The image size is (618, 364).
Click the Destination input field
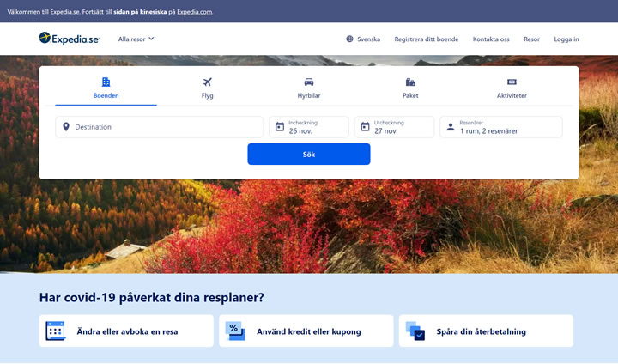tap(160, 127)
